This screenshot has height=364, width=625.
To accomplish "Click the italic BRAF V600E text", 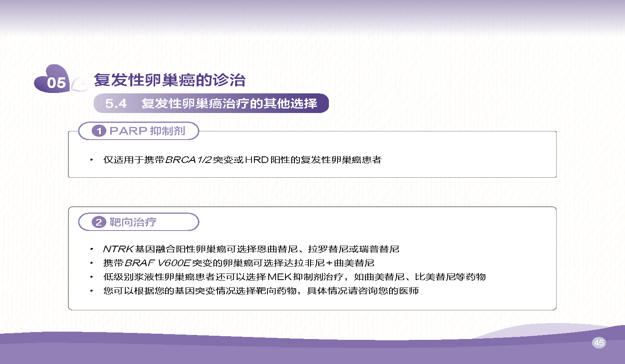I will coord(158,263).
